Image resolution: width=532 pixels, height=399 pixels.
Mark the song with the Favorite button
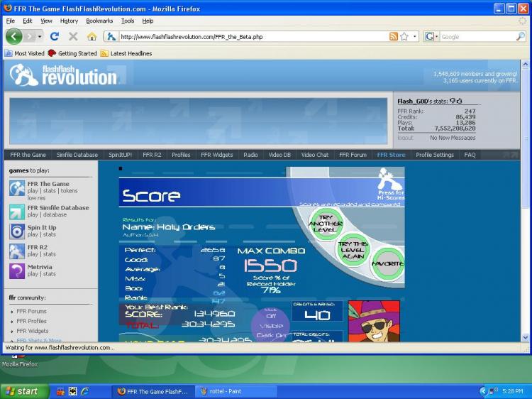click(387, 263)
